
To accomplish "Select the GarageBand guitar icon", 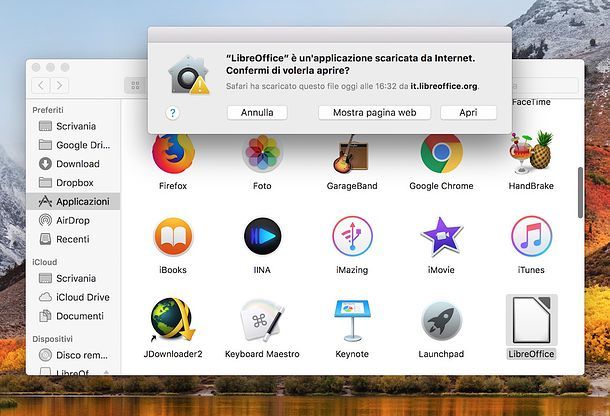I will pos(352,154).
